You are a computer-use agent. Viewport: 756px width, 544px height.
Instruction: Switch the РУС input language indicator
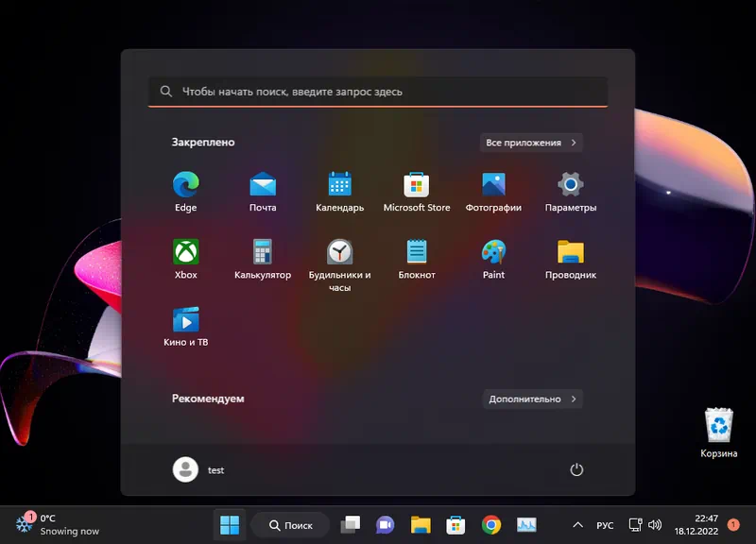[605, 525]
